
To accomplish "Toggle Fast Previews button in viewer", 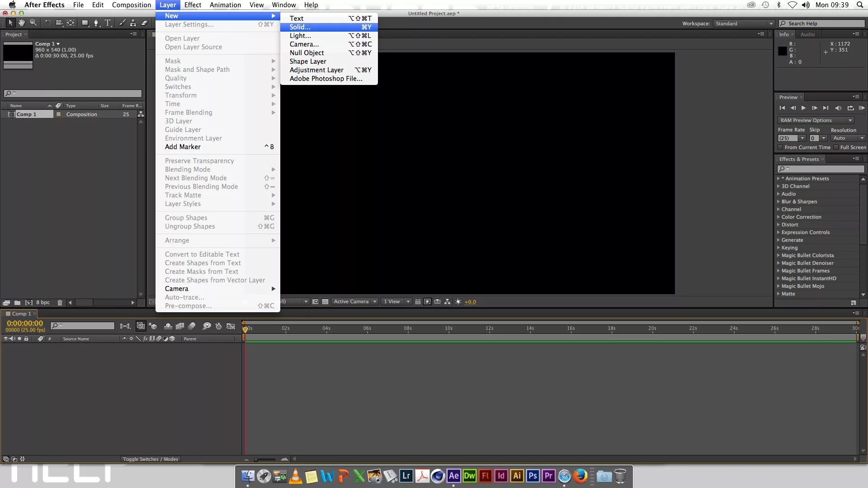I will (x=427, y=302).
